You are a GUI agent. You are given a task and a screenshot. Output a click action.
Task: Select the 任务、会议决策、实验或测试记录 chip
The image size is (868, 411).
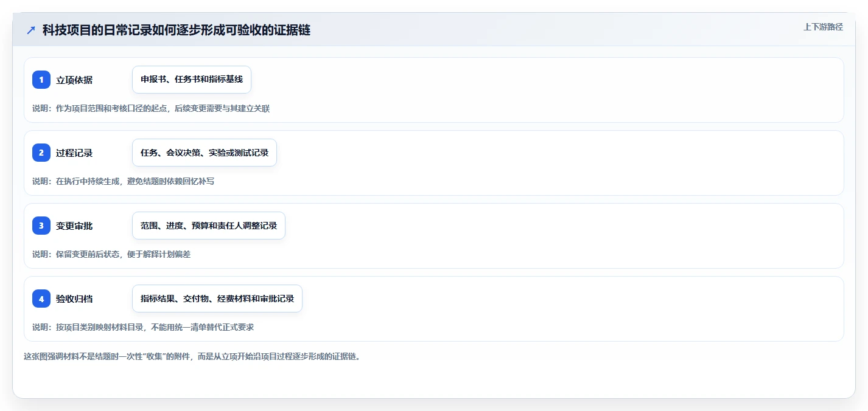coord(205,153)
